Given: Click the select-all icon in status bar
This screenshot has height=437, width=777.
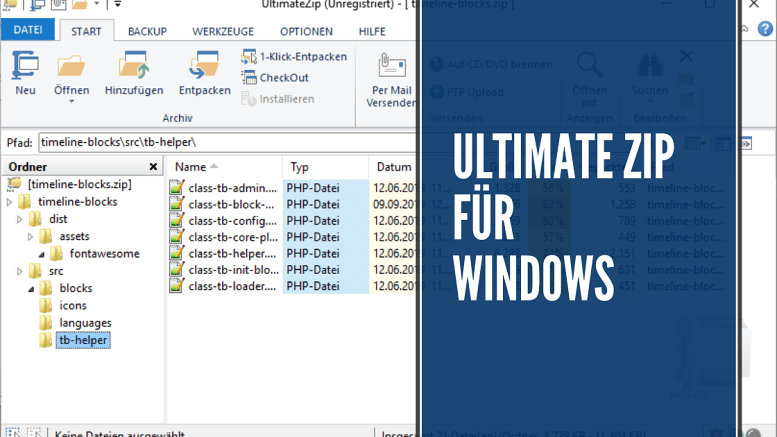Looking at the screenshot, I should 13,433.
